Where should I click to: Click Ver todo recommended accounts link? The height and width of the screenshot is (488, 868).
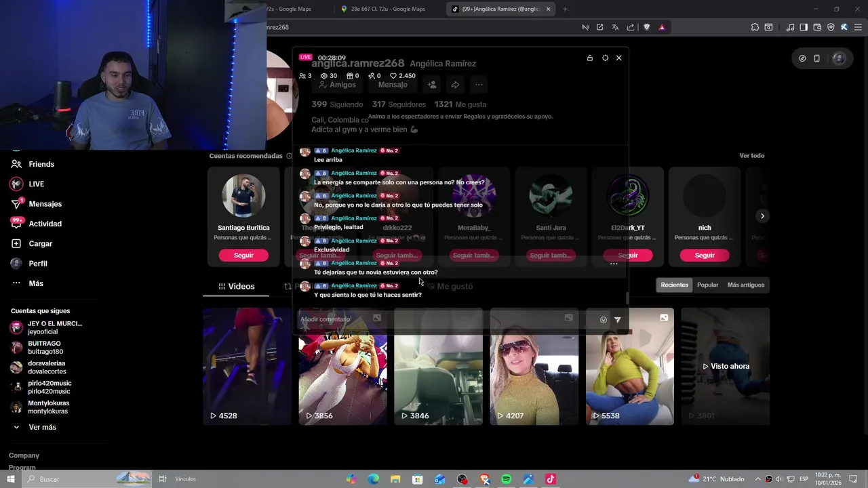click(x=751, y=156)
